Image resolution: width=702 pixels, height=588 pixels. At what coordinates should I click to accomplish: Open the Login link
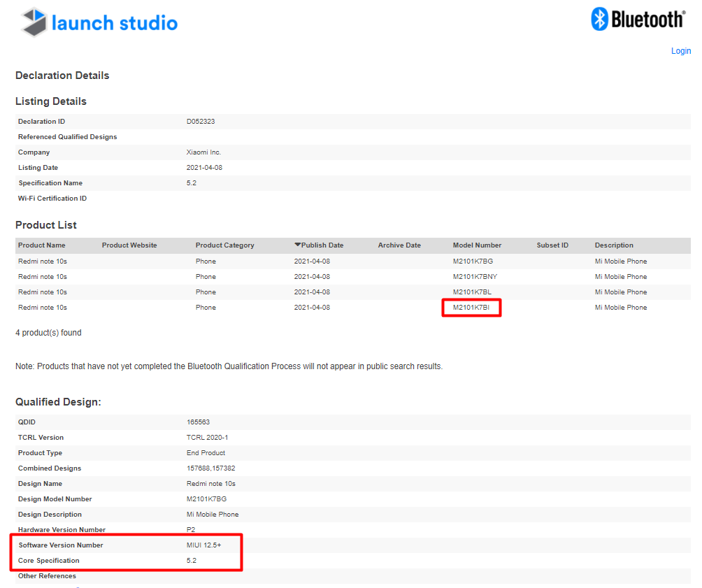click(680, 50)
